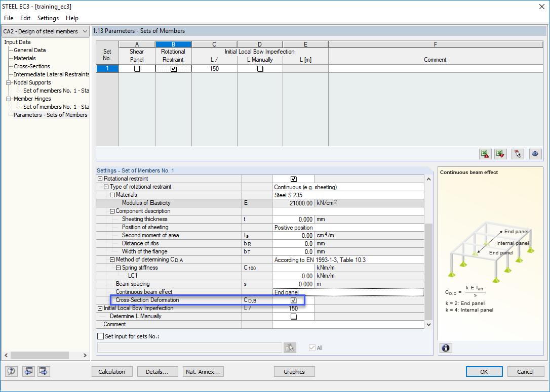550x392 pixels.
Task: Click the Nat. Annex... button
Action: tap(203, 372)
